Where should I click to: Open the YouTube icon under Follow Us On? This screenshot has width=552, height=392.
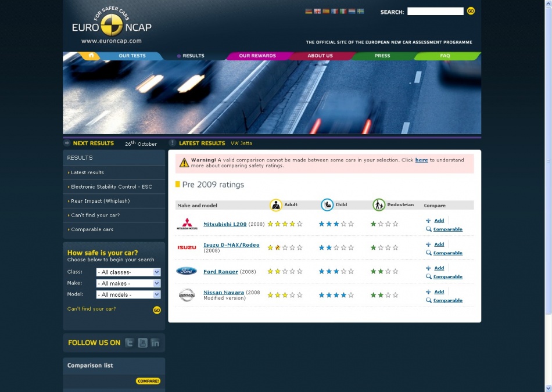pyautogui.click(x=142, y=343)
